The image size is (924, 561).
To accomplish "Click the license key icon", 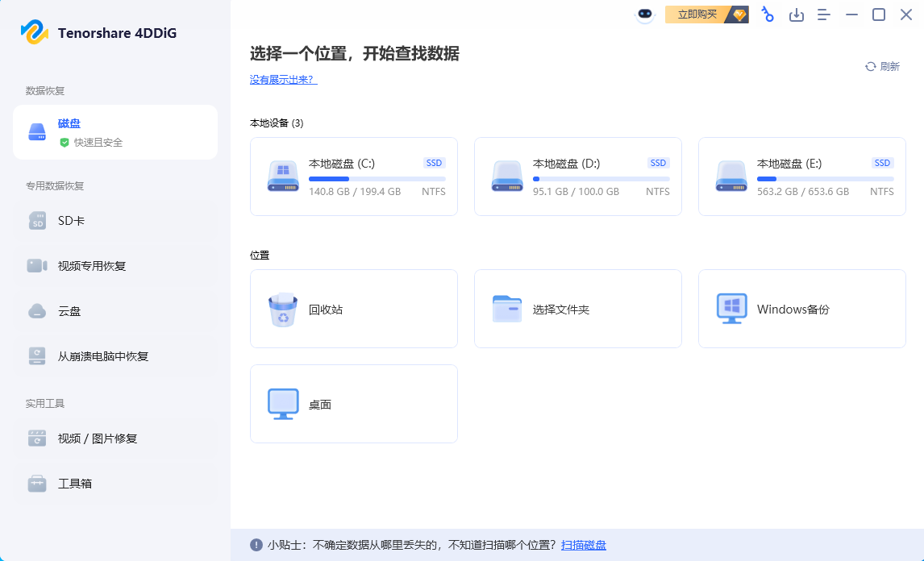I will [767, 14].
